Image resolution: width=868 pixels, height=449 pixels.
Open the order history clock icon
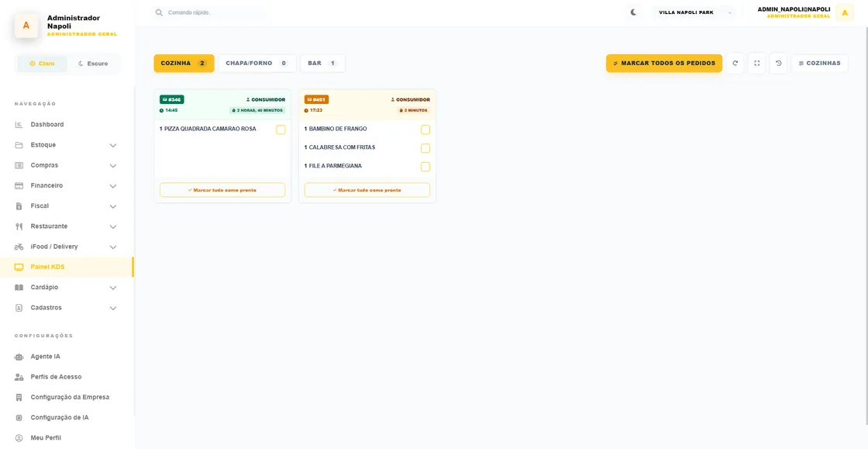click(778, 63)
